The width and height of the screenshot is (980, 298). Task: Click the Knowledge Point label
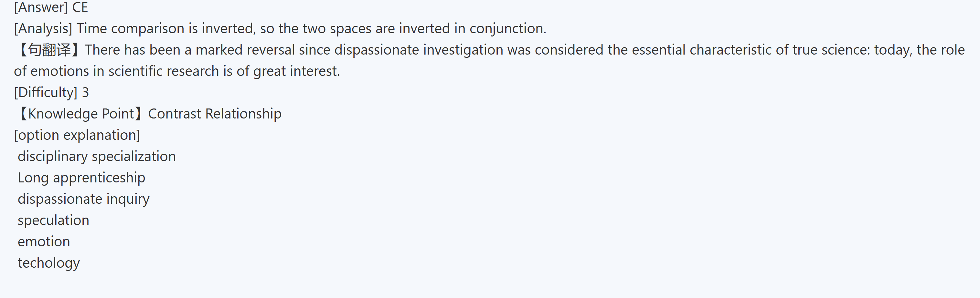tap(81, 114)
